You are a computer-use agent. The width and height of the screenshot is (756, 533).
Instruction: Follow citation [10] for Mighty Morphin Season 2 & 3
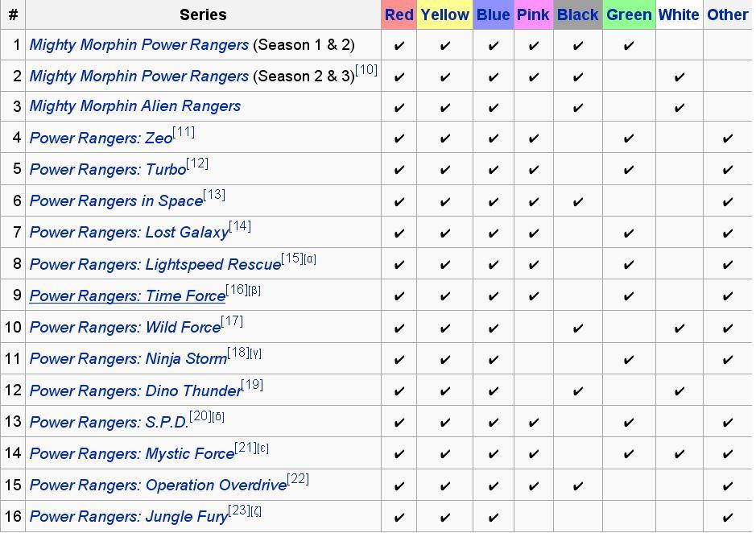point(366,70)
